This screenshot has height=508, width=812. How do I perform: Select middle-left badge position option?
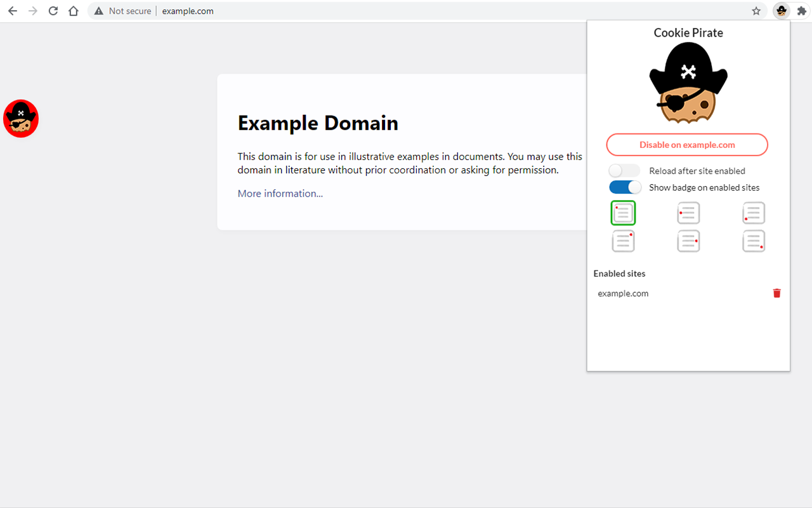pos(688,213)
